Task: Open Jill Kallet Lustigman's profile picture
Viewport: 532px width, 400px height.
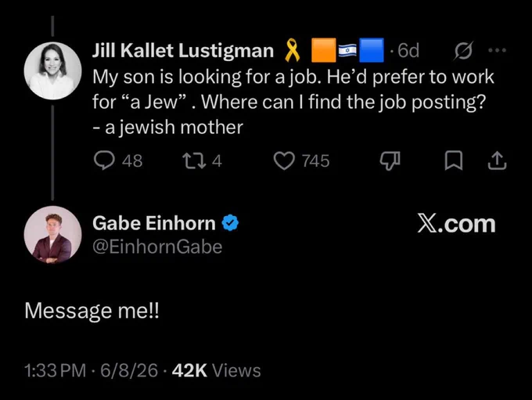Action: point(52,70)
